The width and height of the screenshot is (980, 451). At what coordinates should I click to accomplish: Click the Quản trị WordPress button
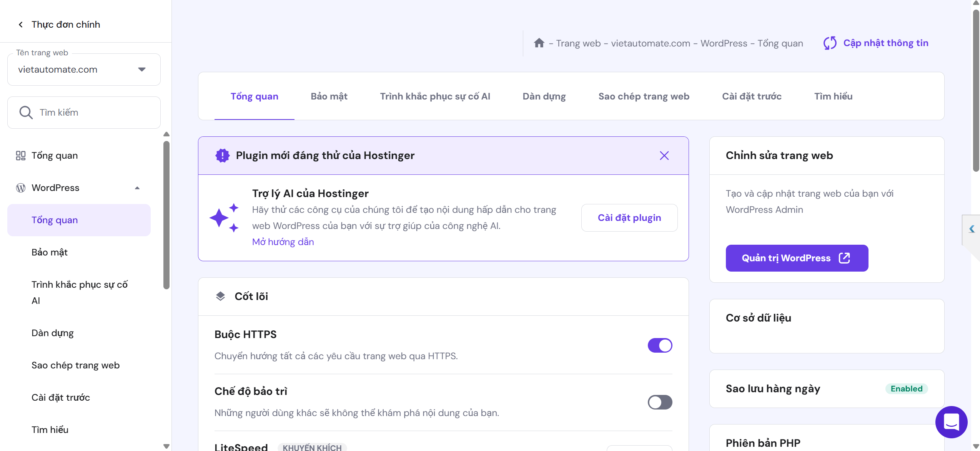pyautogui.click(x=797, y=258)
